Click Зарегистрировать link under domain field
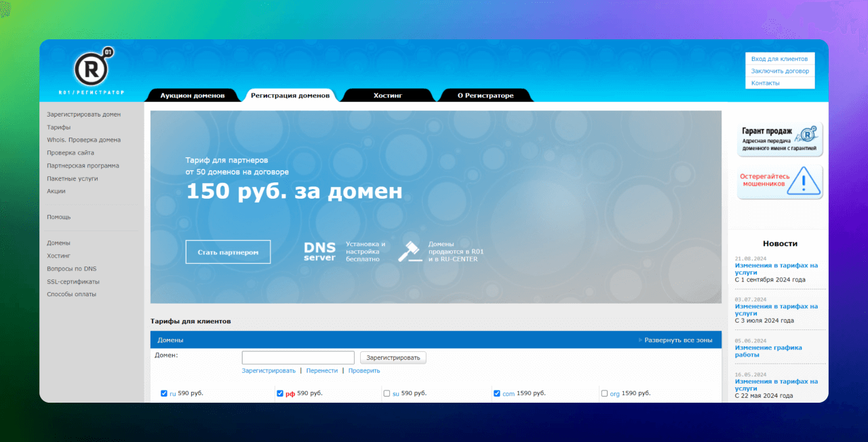868x442 pixels. click(x=269, y=371)
